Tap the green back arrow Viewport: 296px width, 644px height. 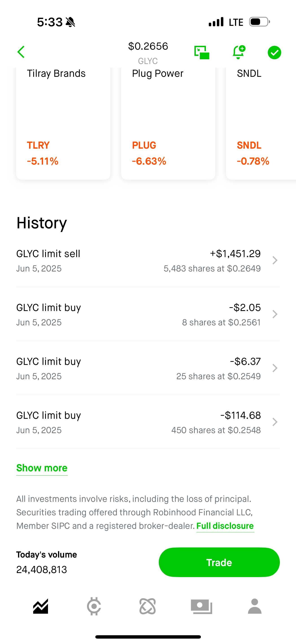[x=21, y=52]
